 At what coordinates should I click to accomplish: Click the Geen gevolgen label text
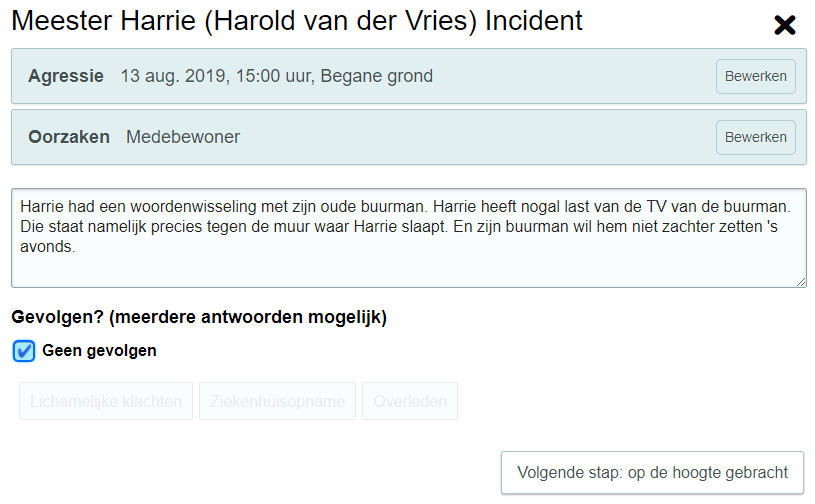tap(99, 351)
